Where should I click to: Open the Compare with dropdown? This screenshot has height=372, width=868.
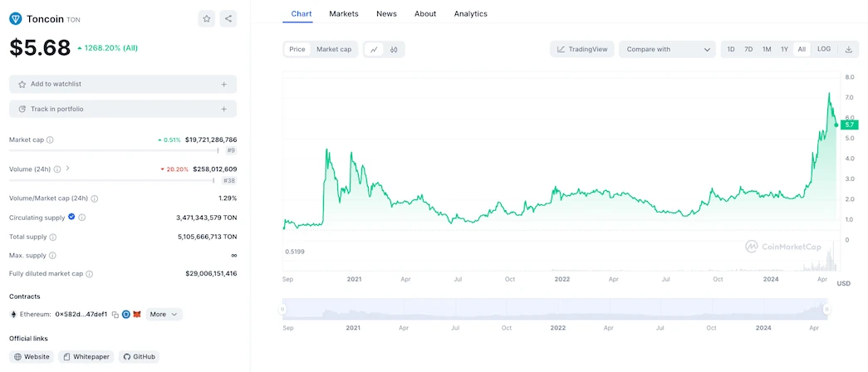(668, 49)
